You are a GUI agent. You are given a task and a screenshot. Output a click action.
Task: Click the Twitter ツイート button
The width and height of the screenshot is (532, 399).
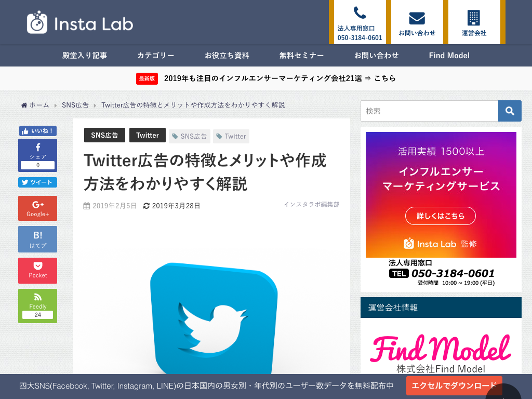click(37, 182)
